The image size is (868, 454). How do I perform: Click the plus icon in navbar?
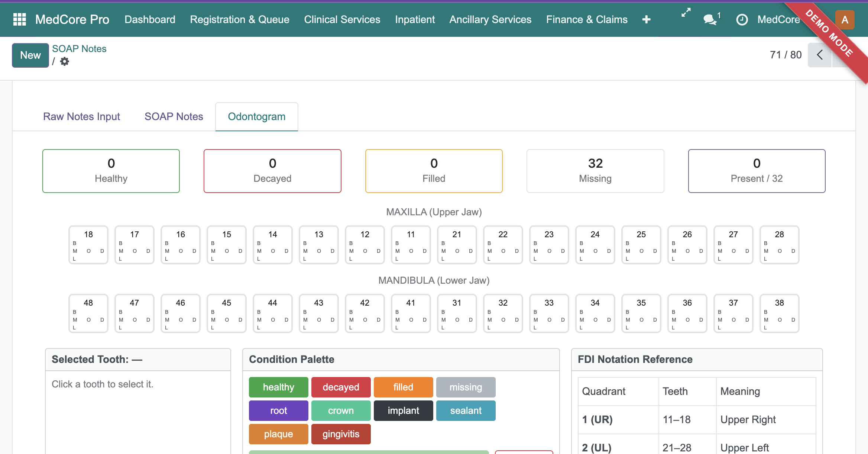(646, 19)
